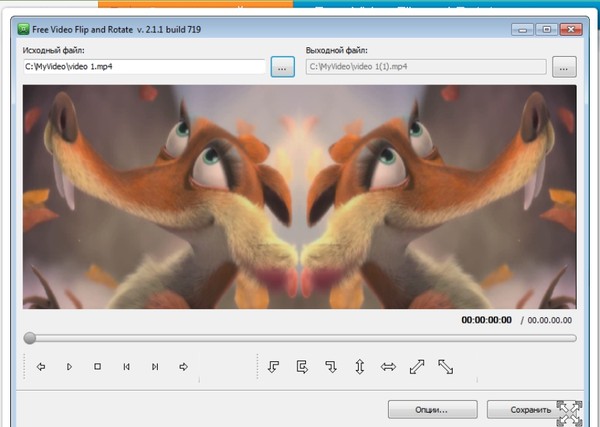600x427 pixels.
Task: Apply diagonal flip toward the upper left
Action: tap(445, 367)
